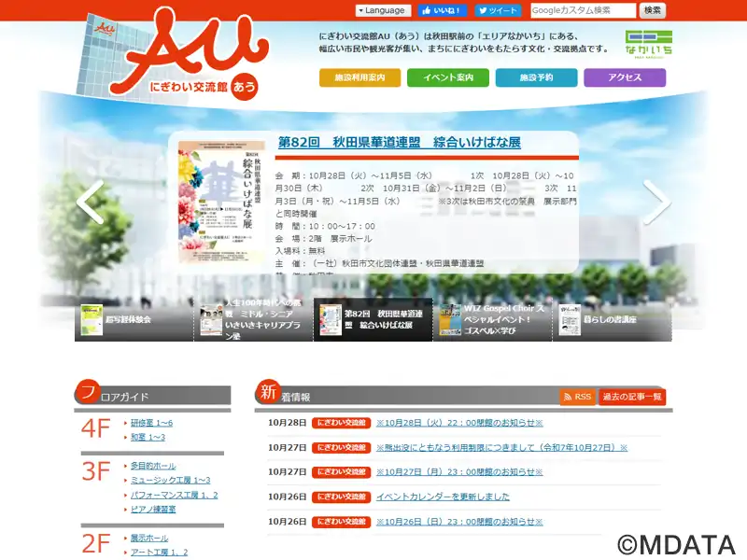This screenshot has height=560, width=747.
Task: Open 10月26日(日)23:00閉館のお知らせ news
Action: point(459,522)
